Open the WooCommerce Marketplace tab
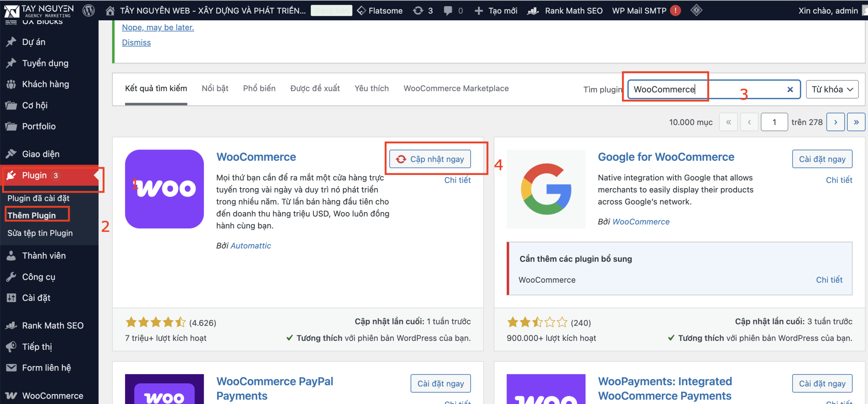The image size is (868, 404). (x=456, y=88)
